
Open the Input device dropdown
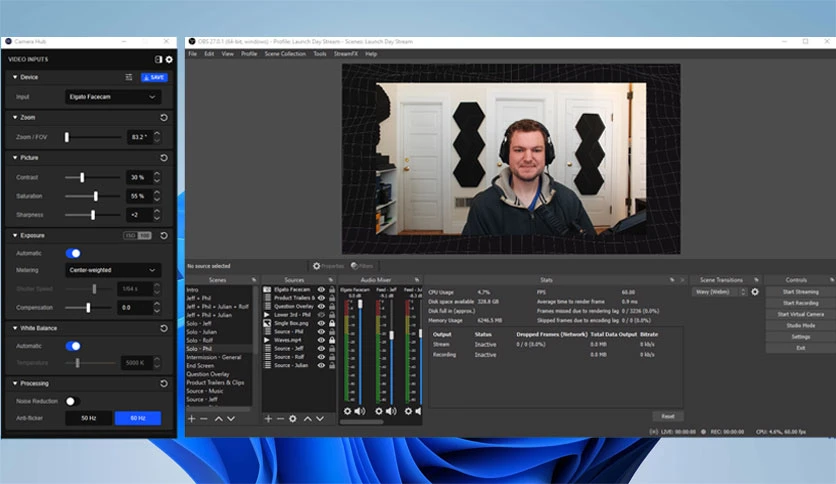113,97
